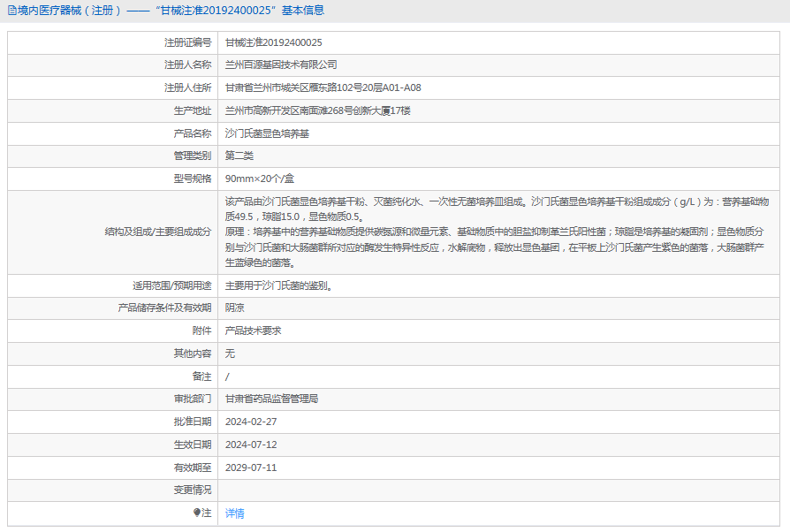Screen dimensions: 790x532
Task: Click the lightbulb icon beside the 注 label
Action: 197,513
